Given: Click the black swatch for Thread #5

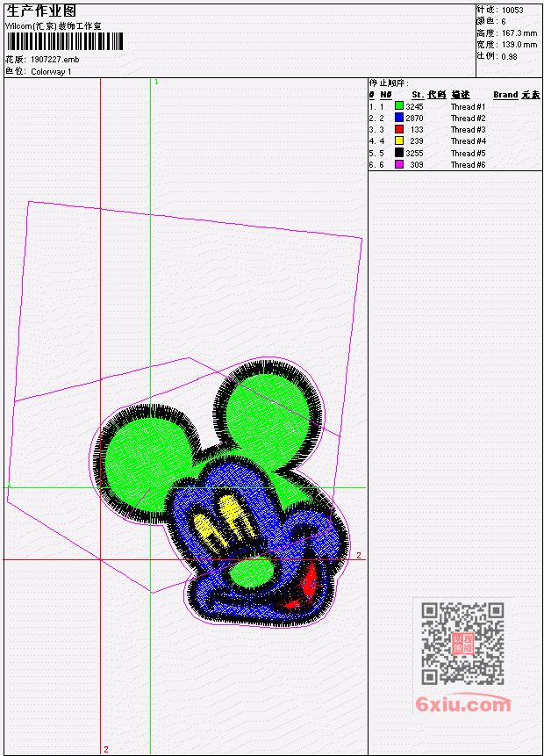Looking at the screenshot, I should point(399,153).
